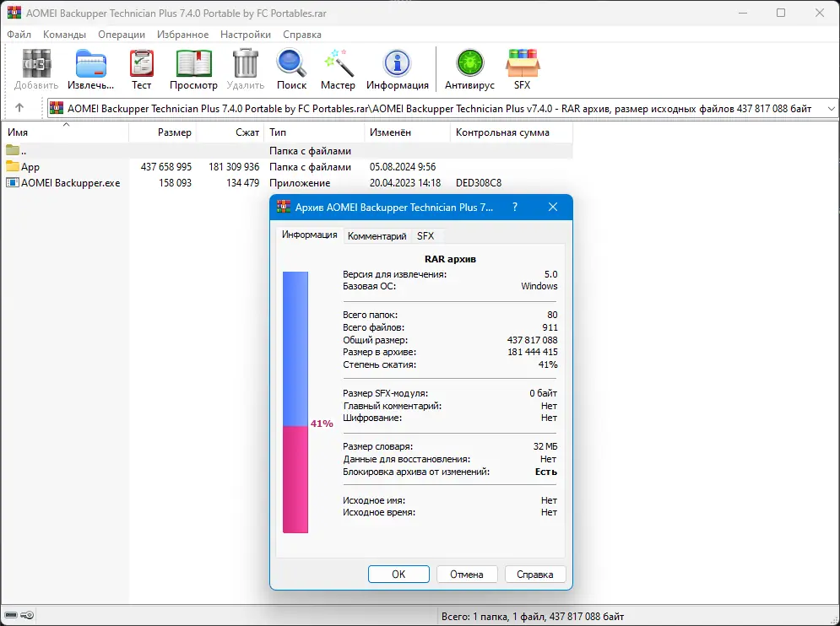
Task: Click the Удалить trash can icon
Action: 246,64
